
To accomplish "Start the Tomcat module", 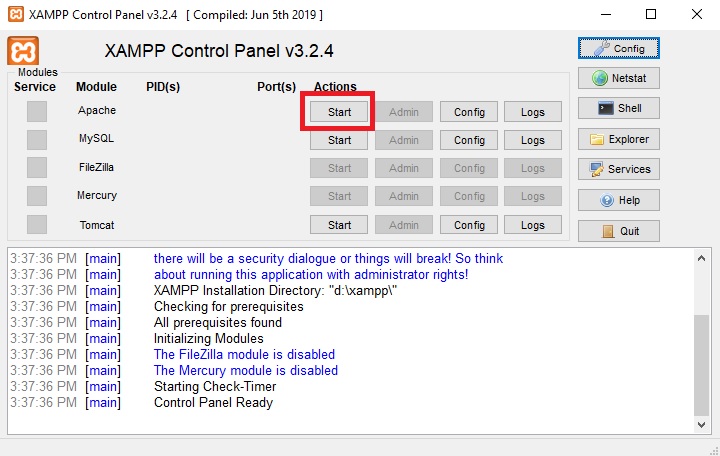I will pos(339,225).
